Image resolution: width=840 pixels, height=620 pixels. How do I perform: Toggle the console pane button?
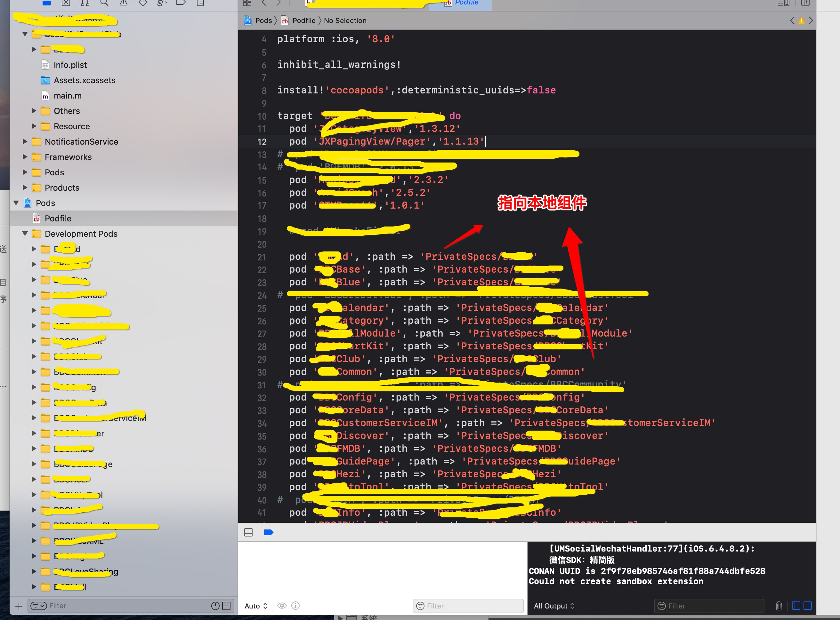click(x=808, y=606)
